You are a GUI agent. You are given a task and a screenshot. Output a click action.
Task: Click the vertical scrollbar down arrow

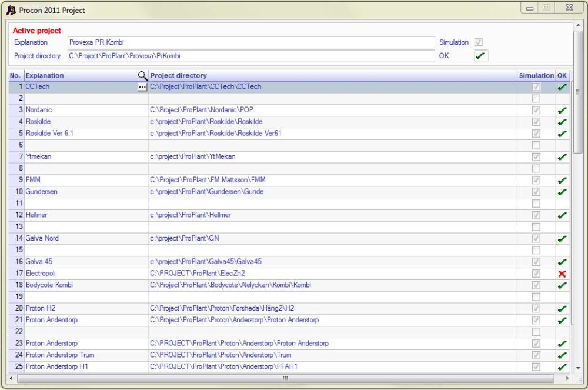click(577, 367)
